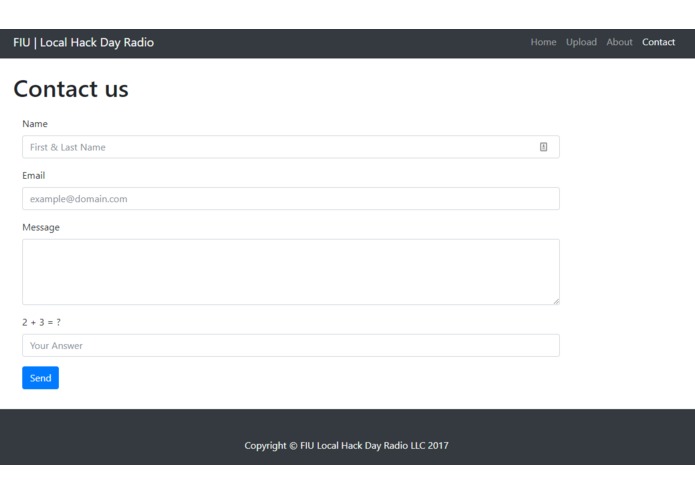Focus the First & Last Name field
Image resolution: width=695 pixels, height=494 pixels.
click(x=291, y=147)
